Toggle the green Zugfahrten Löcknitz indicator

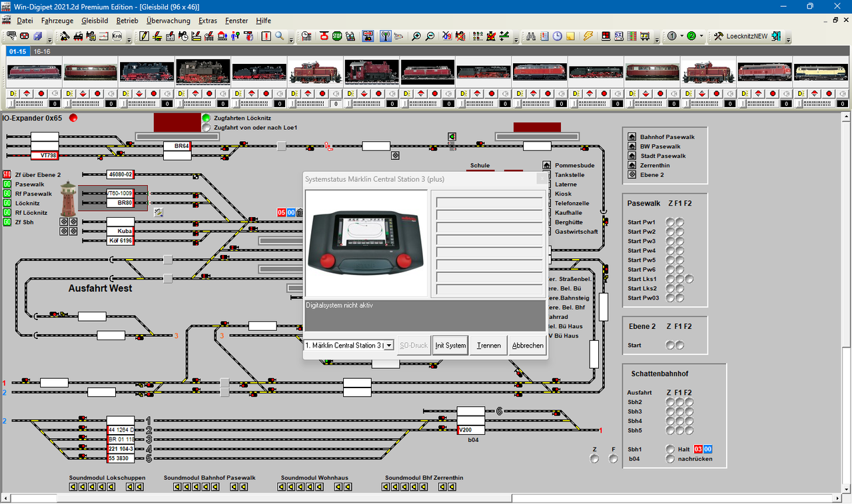click(207, 118)
